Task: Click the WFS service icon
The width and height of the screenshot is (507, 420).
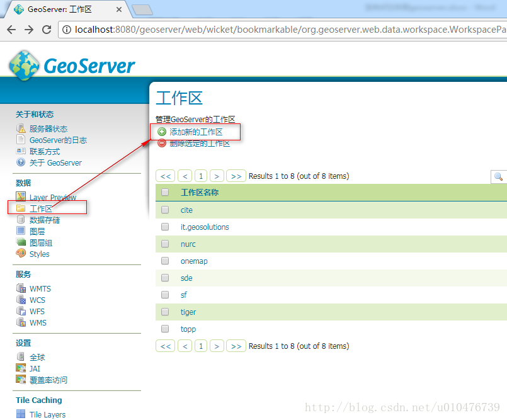Action: tap(21, 310)
